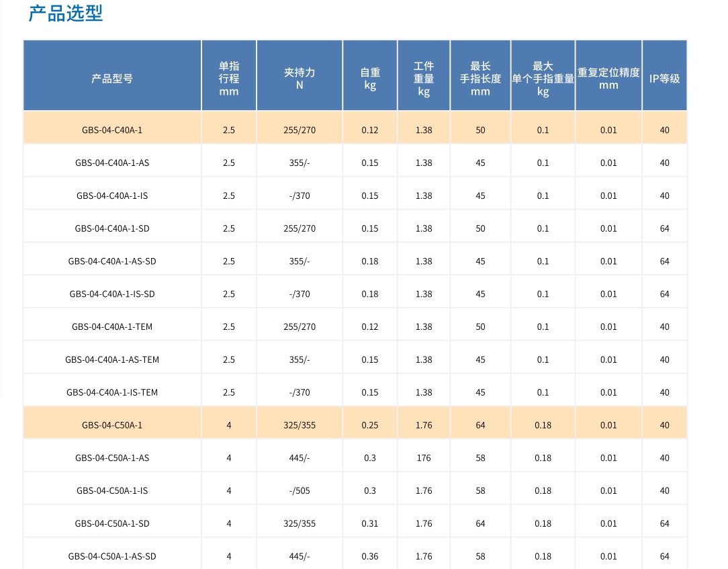Viewport: 728px width, 569px height.
Task: Select the 最长手指长度 mm column header
Action: coord(480,79)
